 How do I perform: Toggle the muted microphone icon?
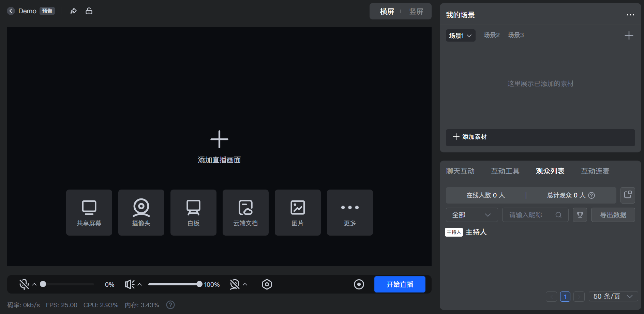point(24,284)
